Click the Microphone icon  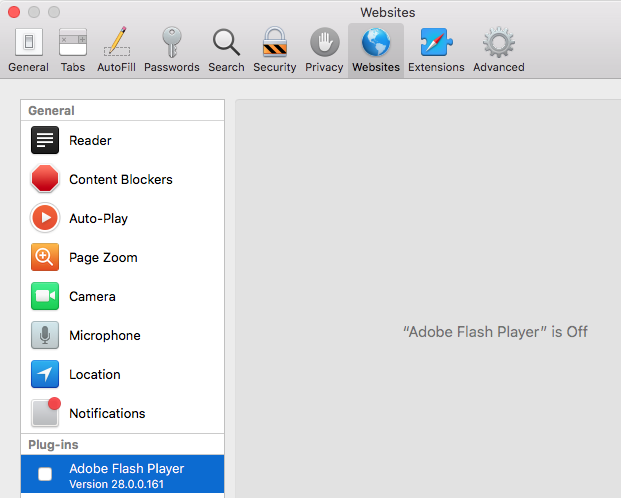click(45, 335)
